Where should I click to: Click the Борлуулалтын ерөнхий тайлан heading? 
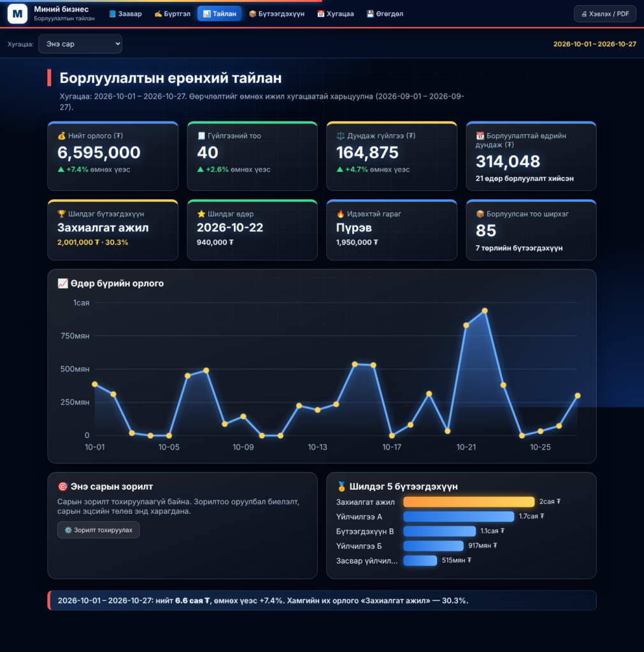pos(171,78)
